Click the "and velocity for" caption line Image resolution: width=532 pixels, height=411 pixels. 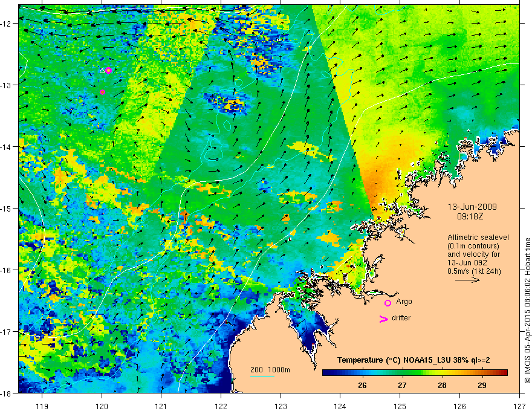(473, 254)
